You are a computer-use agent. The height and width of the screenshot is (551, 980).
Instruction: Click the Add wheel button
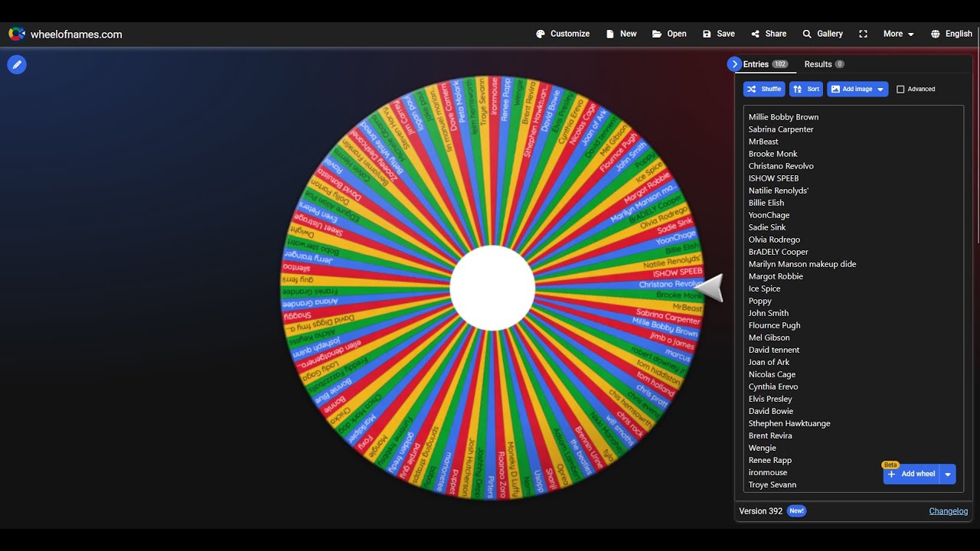pos(911,474)
